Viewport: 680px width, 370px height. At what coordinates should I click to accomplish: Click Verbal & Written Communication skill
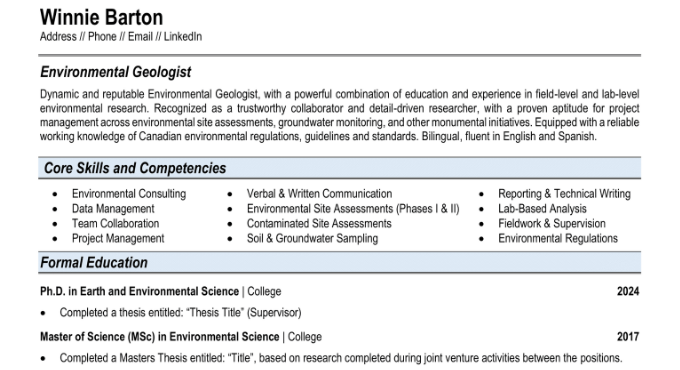[x=319, y=194]
